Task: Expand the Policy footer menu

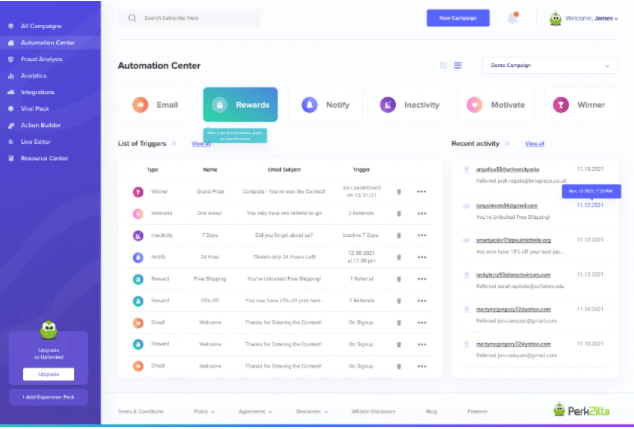Action: pyautogui.click(x=204, y=412)
